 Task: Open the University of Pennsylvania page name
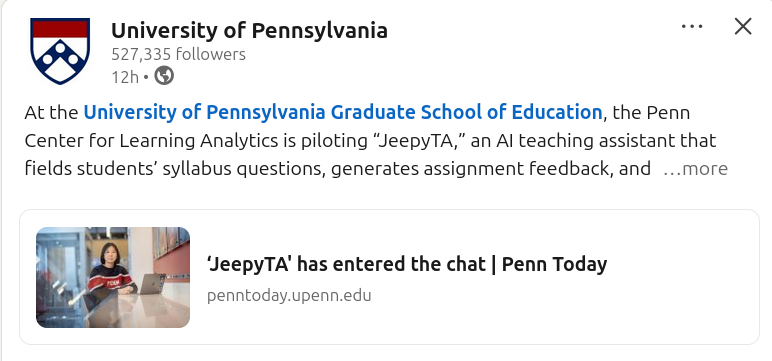tap(249, 31)
